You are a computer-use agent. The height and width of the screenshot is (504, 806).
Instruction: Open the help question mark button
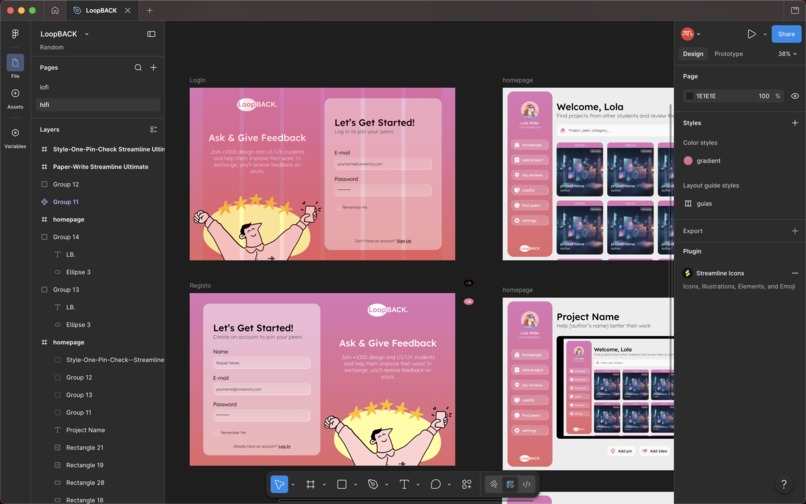click(x=783, y=484)
